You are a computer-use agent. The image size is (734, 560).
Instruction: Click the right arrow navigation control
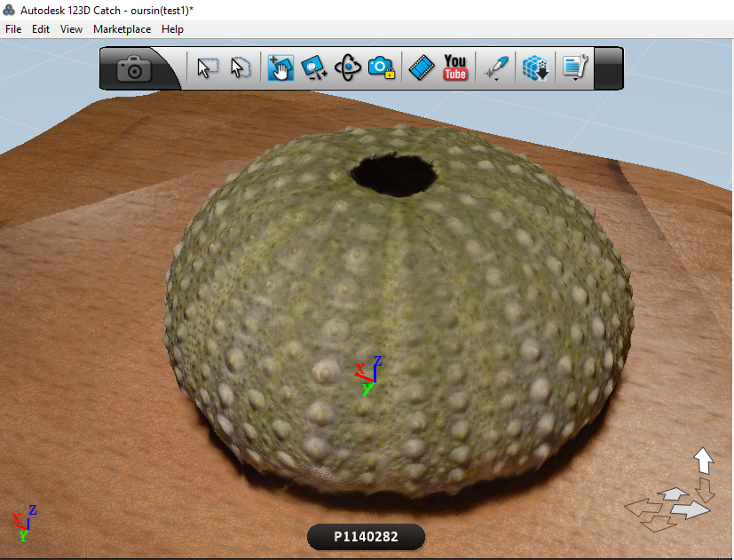[691, 509]
